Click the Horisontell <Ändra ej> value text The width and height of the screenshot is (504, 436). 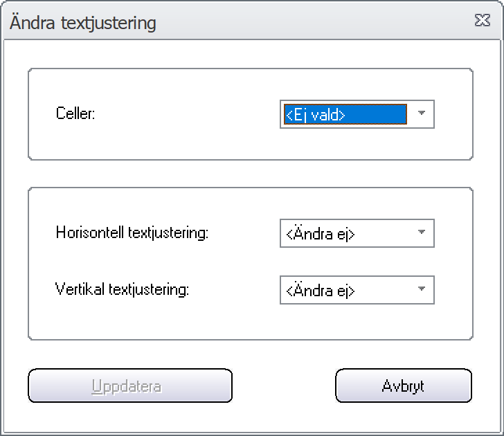[x=320, y=234]
